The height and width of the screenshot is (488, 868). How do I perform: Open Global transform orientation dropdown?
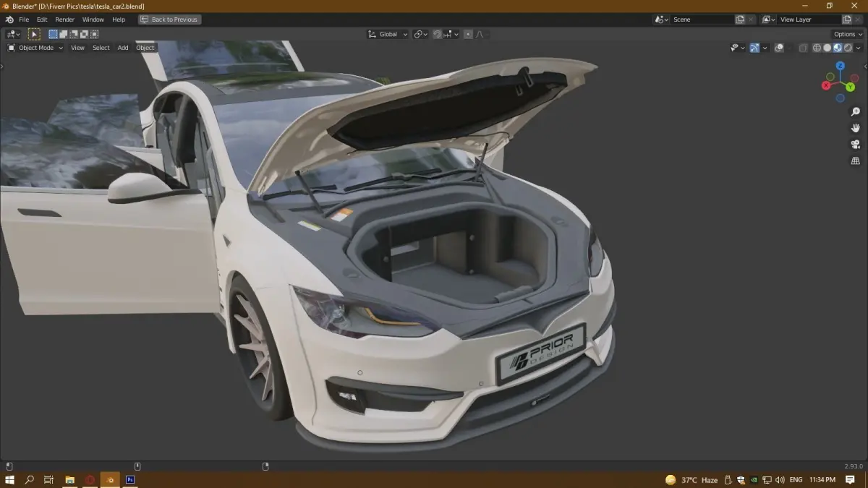click(388, 34)
